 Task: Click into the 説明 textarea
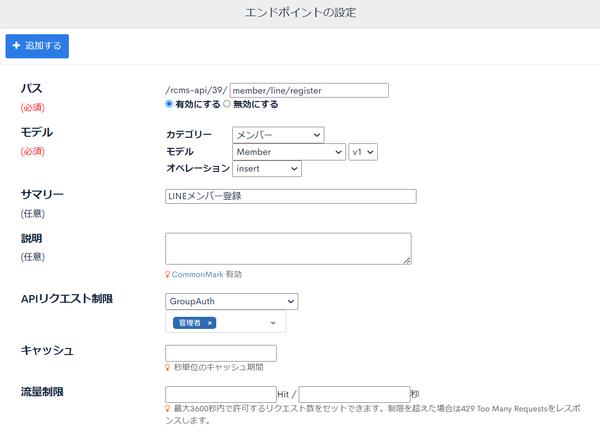pyautogui.click(x=289, y=249)
